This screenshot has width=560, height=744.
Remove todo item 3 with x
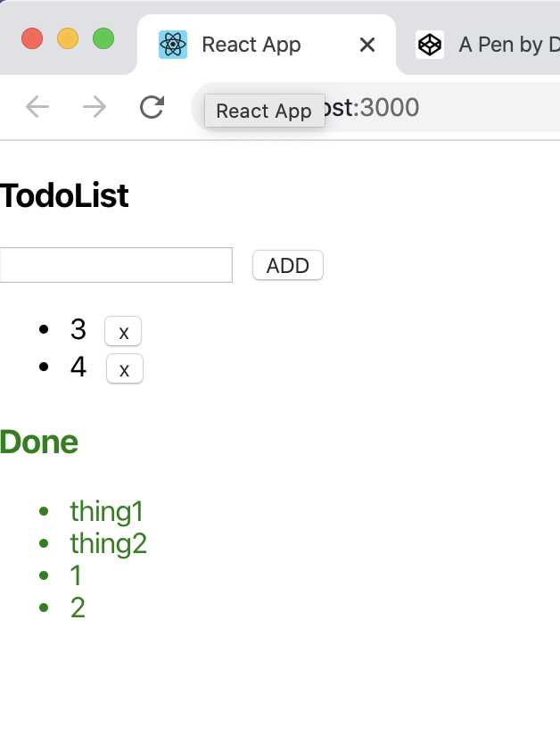123,331
